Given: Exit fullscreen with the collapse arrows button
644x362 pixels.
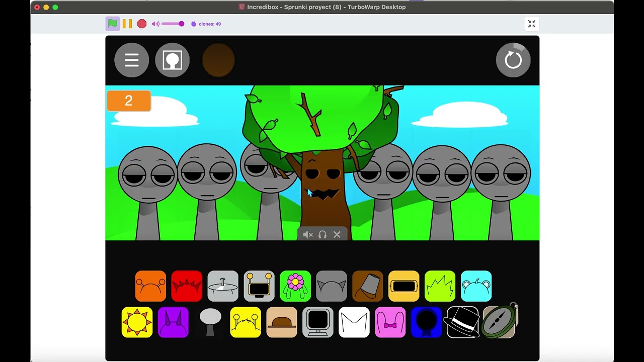Looking at the screenshot, I should [x=532, y=24].
